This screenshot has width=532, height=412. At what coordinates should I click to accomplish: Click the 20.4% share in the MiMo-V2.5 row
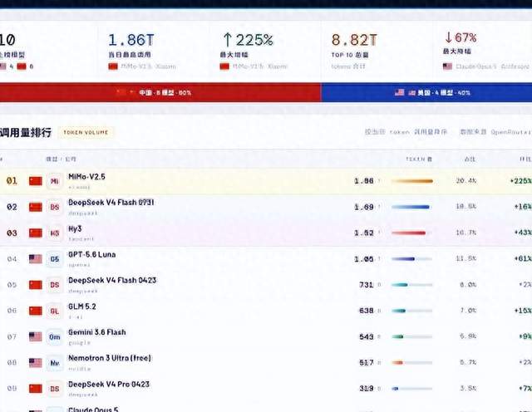pos(466,181)
